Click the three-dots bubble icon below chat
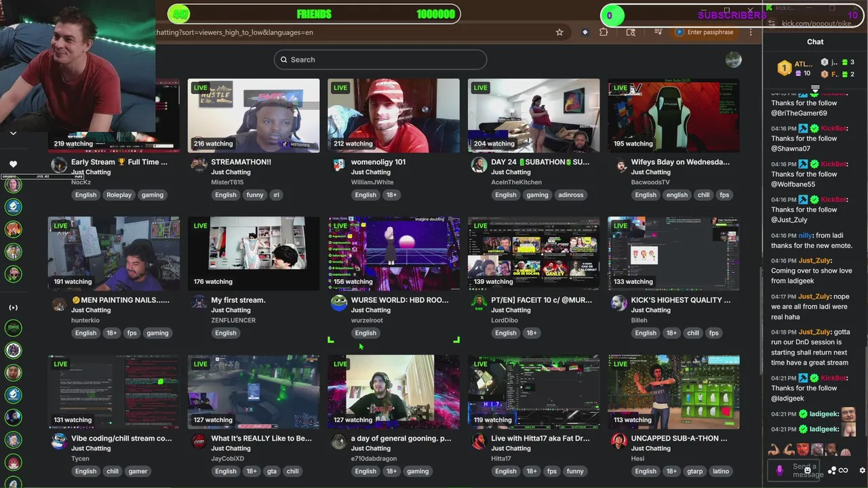The height and width of the screenshot is (488, 868). point(832,470)
